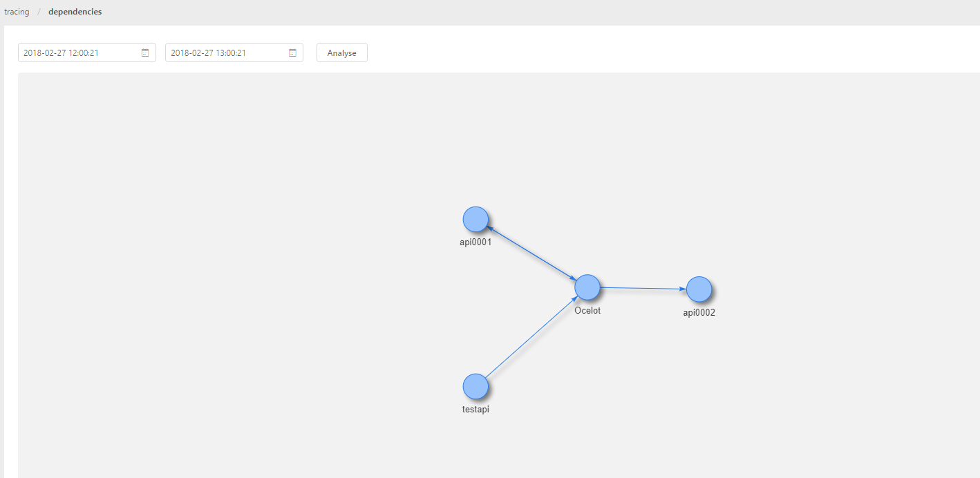
Task: Click the edge from Ocelot to api0002
Action: pos(643,288)
